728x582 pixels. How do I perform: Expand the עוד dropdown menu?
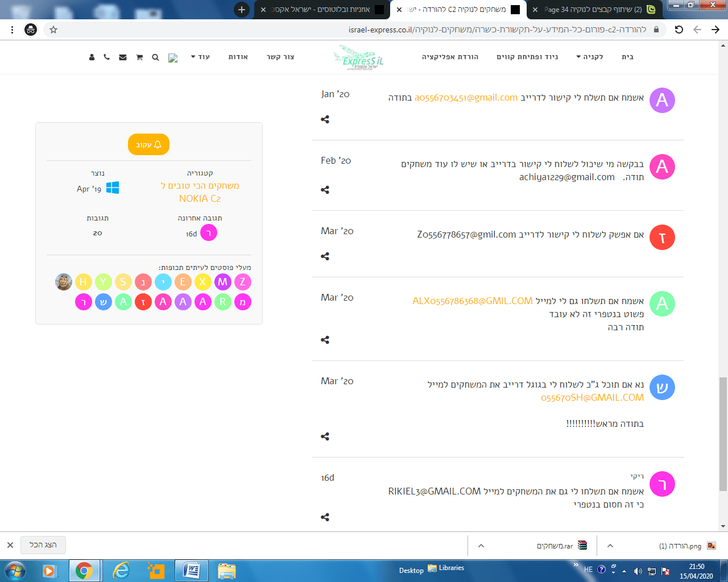click(200, 57)
